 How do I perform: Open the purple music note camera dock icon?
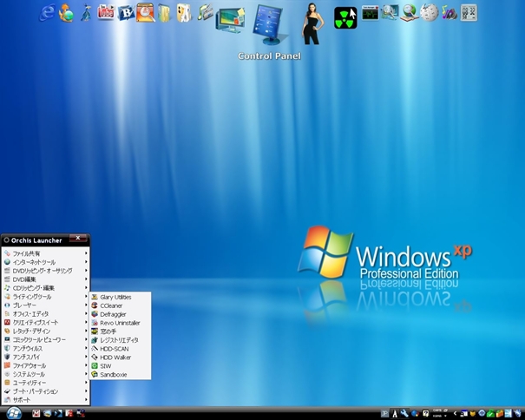(449, 13)
